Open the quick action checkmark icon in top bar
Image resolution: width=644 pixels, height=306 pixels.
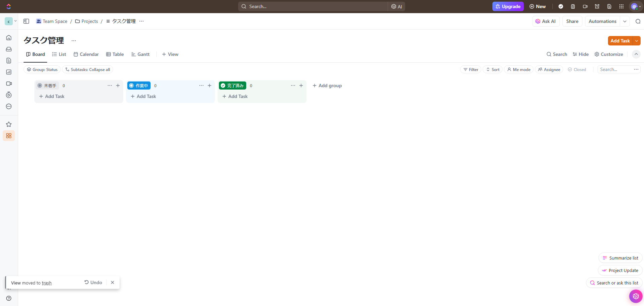click(x=561, y=6)
